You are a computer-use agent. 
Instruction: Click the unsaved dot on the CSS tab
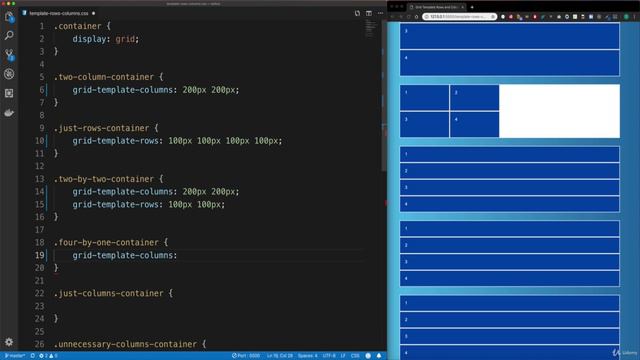click(93, 13)
